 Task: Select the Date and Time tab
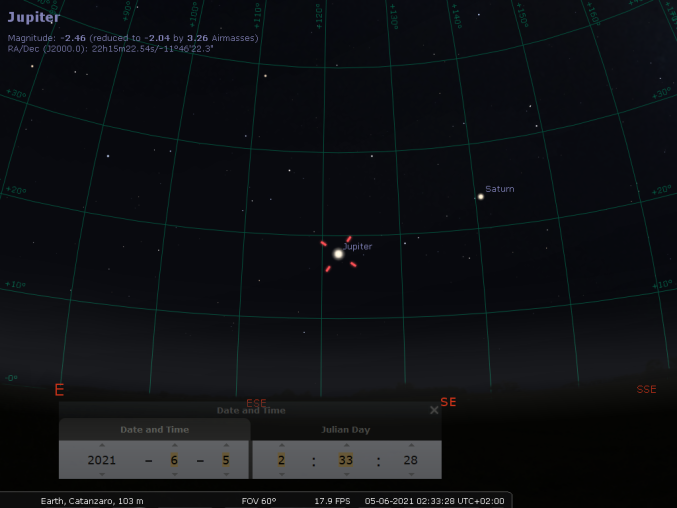(x=155, y=429)
